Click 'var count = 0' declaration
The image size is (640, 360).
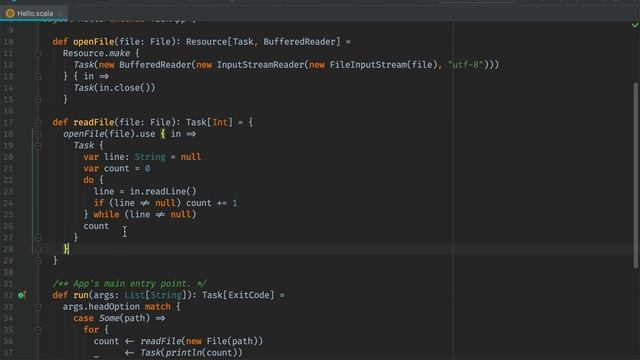[x=117, y=169]
